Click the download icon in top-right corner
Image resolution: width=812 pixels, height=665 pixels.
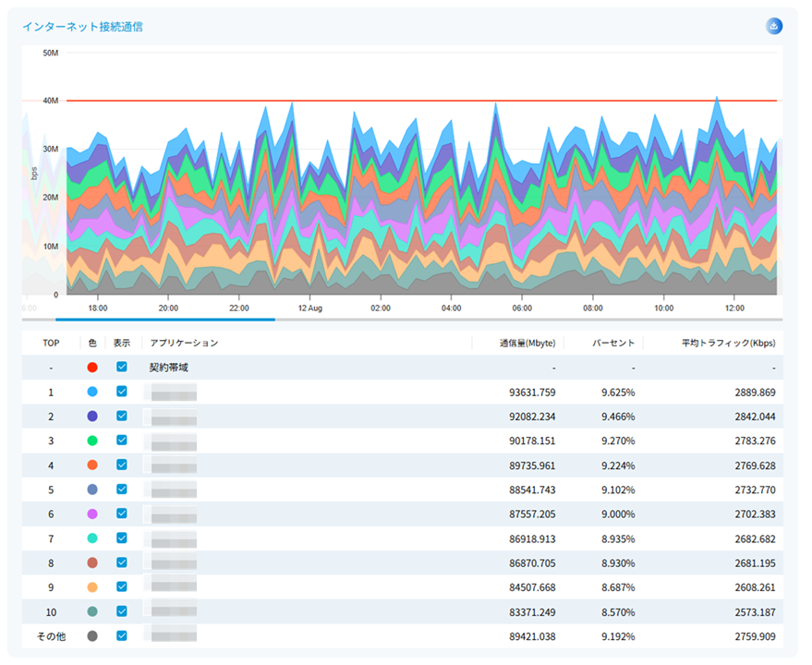(x=774, y=26)
